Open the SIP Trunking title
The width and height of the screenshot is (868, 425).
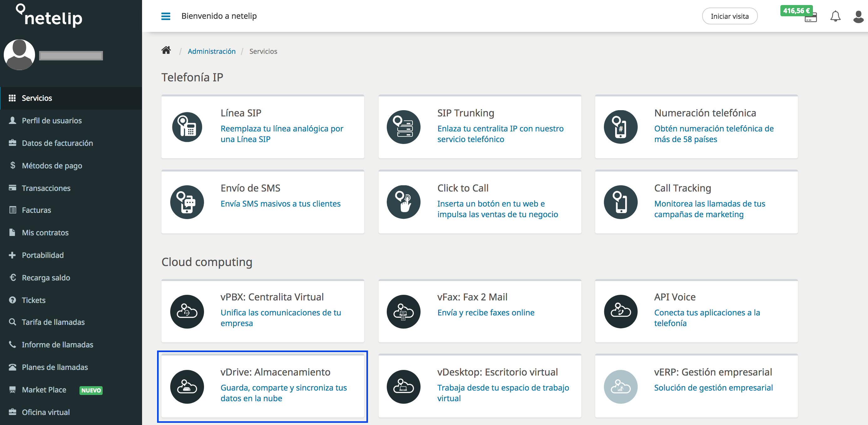465,113
